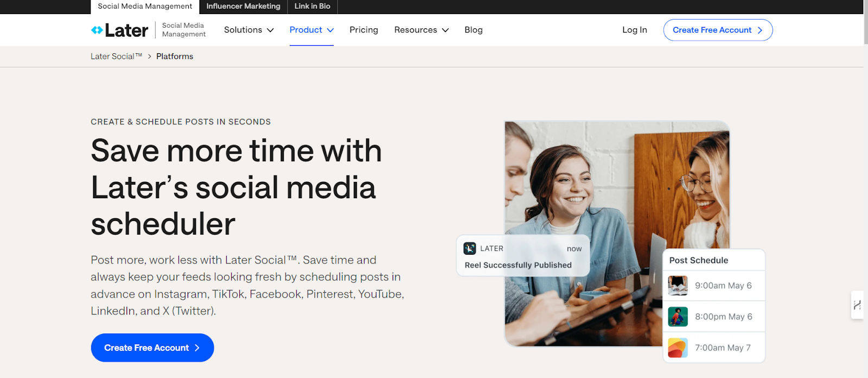Expand the Product dropdown menu
Viewport: 868px width, 378px height.
coord(311,30)
